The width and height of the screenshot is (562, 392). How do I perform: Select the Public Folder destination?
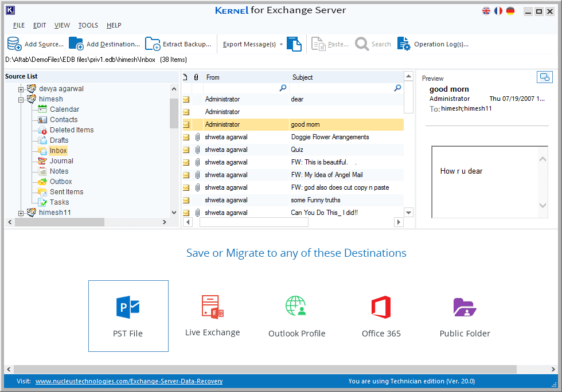[465, 316]
